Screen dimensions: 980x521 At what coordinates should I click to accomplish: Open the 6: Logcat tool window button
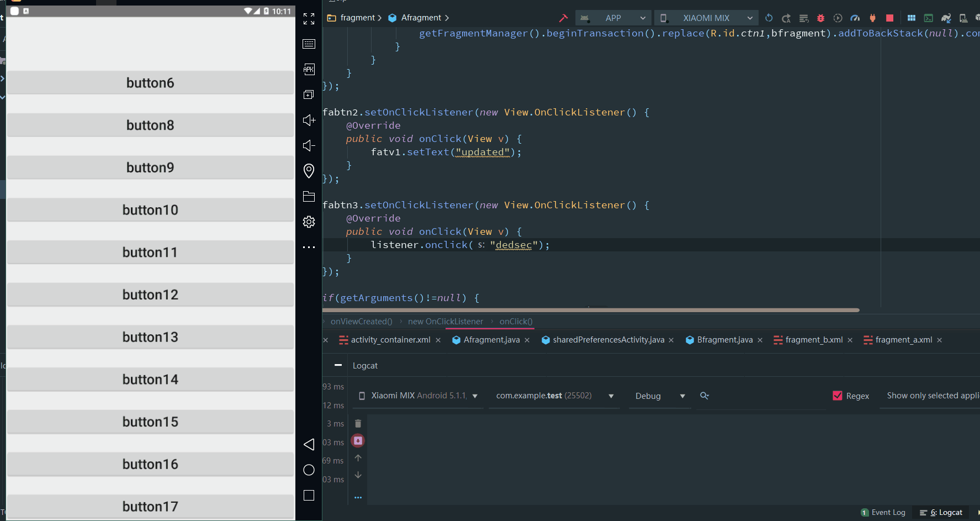click(x=941, y=513)
